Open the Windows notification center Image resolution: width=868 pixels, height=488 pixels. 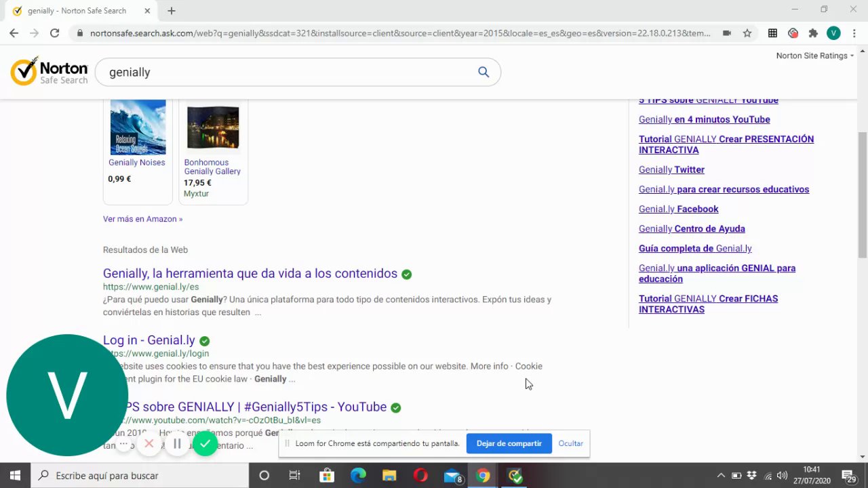[x=848, y=476]
